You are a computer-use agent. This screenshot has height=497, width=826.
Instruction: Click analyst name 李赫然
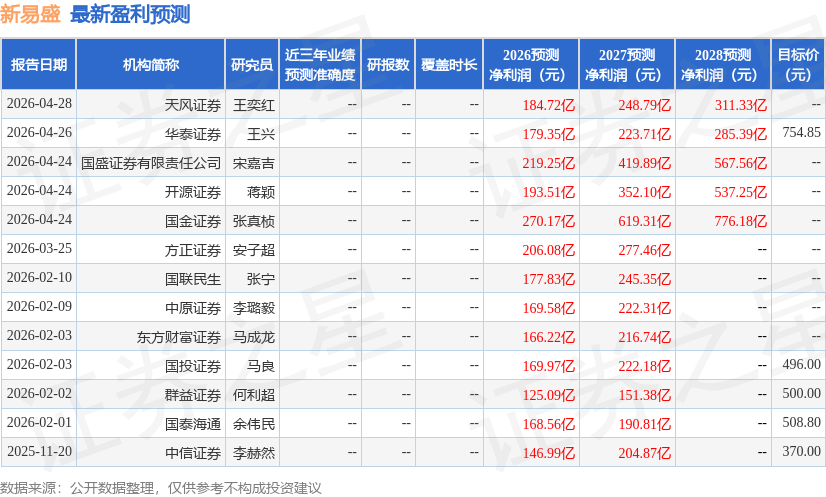point(254,453)
